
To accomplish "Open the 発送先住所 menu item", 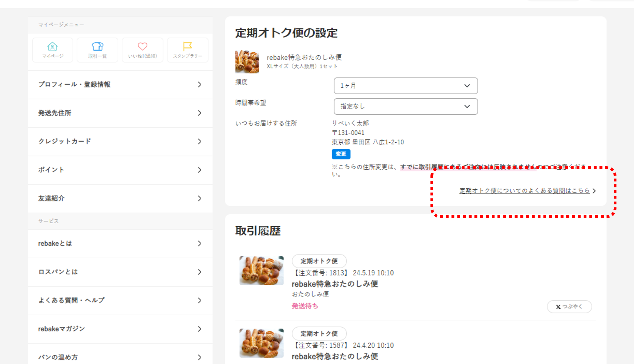I will [x=120, y=113].
